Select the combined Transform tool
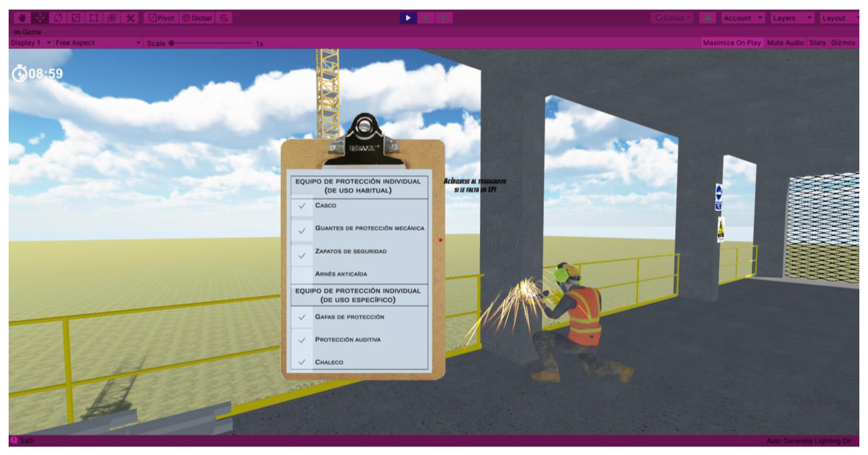 click(112, 18)
